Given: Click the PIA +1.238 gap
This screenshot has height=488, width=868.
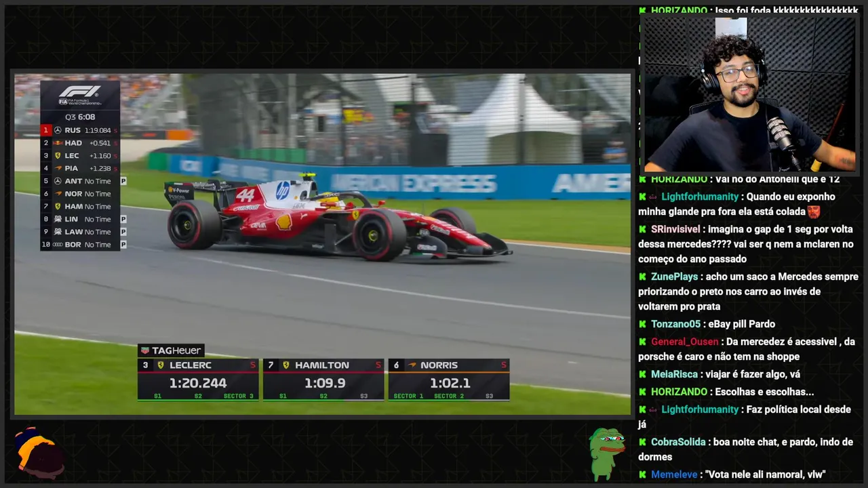Looking at the screenshot, I should tap(100, 168).
